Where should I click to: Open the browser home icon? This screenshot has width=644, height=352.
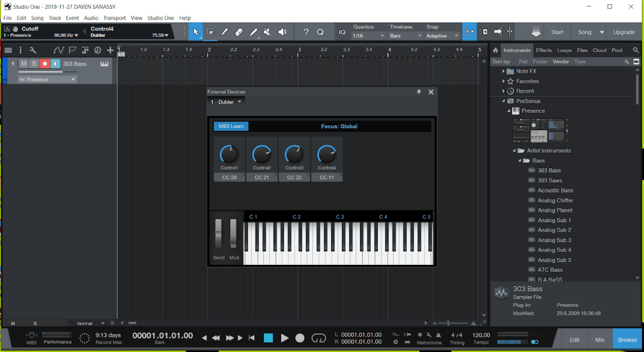click(x=495, y=51)
